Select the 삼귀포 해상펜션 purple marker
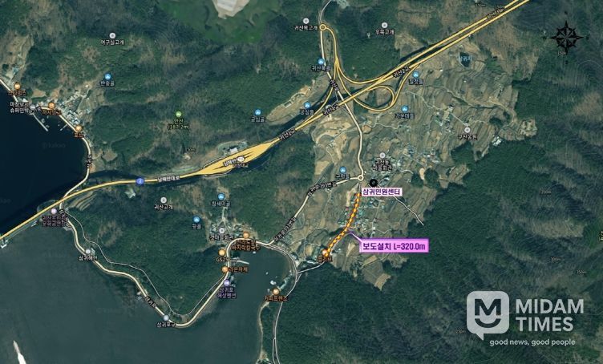This screenshot has height=364, width=603. pos(226,283)
